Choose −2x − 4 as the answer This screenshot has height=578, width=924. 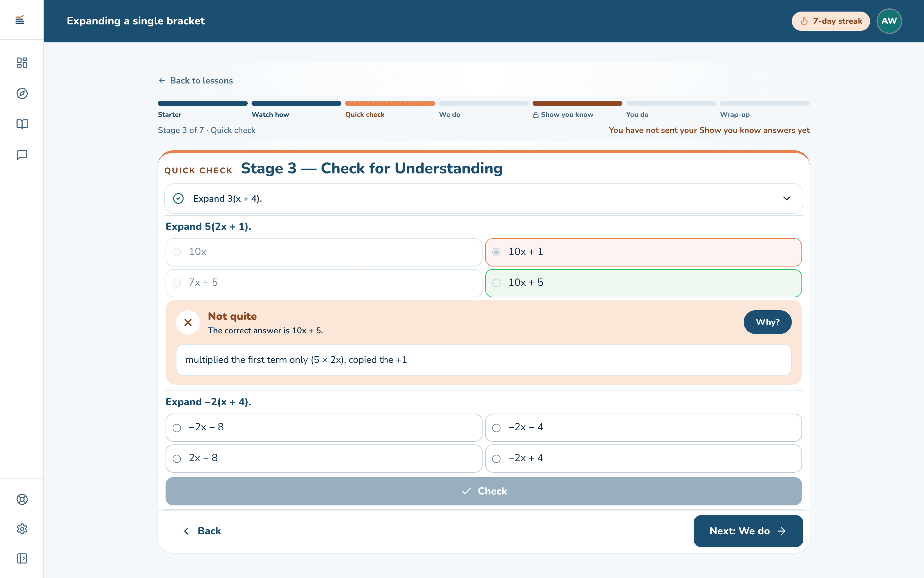643,428
